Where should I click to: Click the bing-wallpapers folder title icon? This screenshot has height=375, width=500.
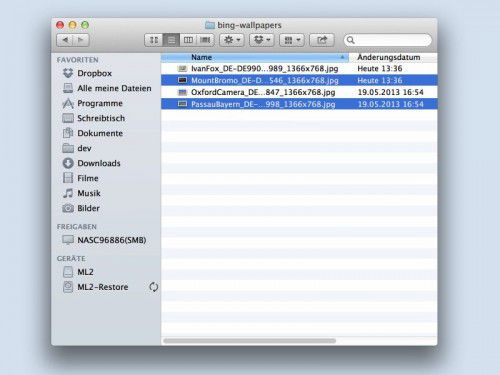click(x=210, y=25)
